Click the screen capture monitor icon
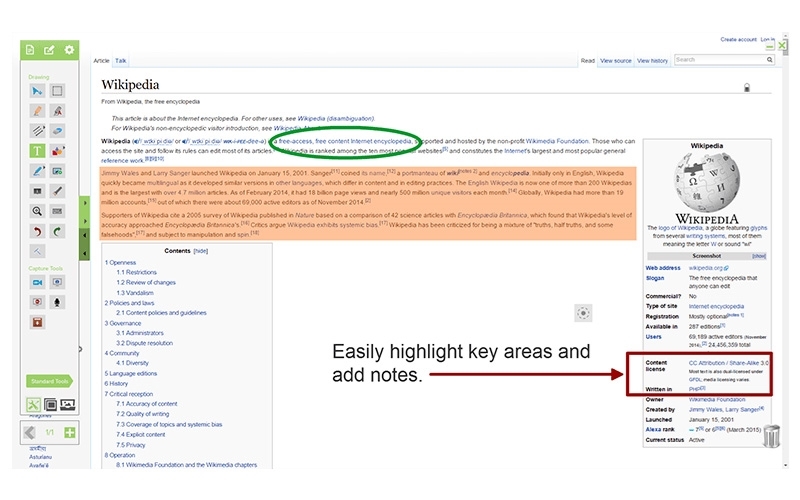 57,282
